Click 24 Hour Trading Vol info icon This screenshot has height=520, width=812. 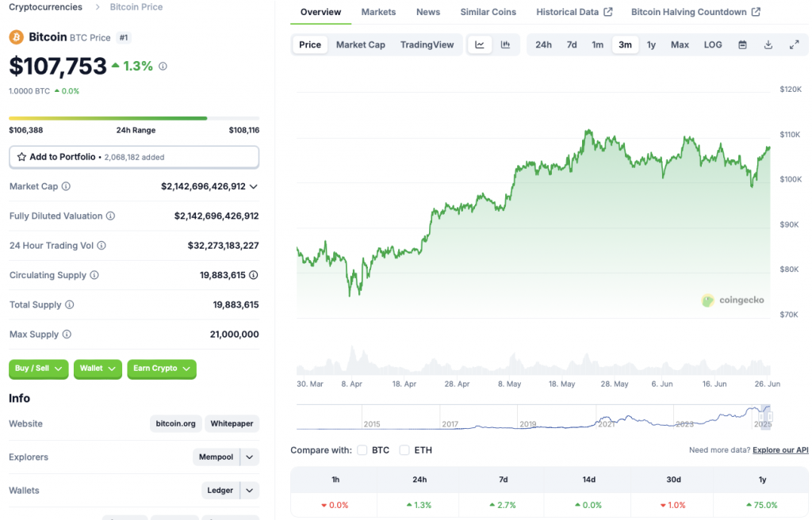point(101,246)
